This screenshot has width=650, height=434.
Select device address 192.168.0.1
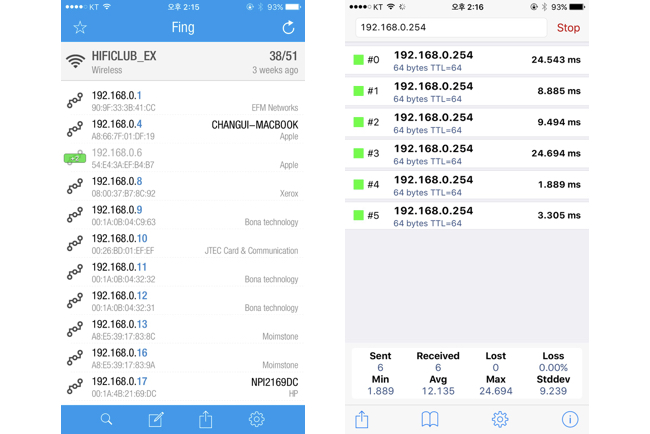tap(116, 95)
